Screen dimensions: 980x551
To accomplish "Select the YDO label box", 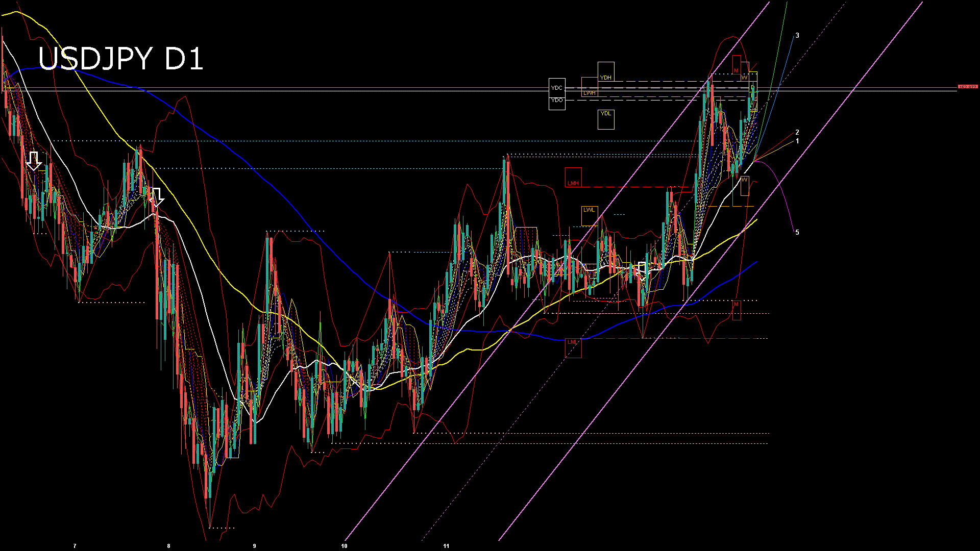I will coord(557,101).
